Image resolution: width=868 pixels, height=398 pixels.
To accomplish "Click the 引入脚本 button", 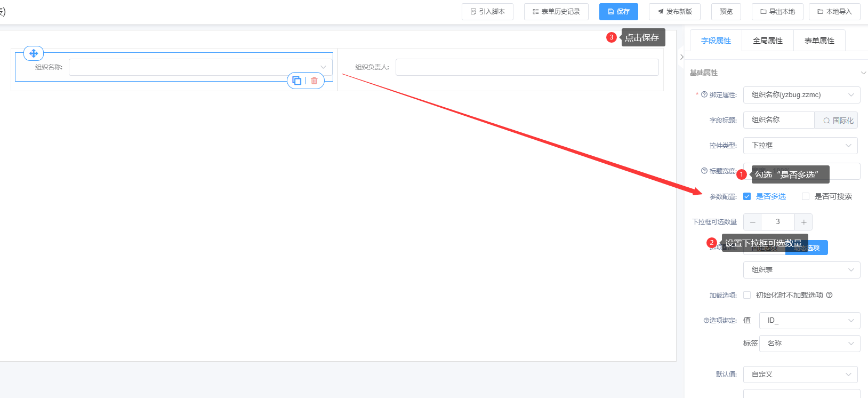I will (x=487, y=12).
